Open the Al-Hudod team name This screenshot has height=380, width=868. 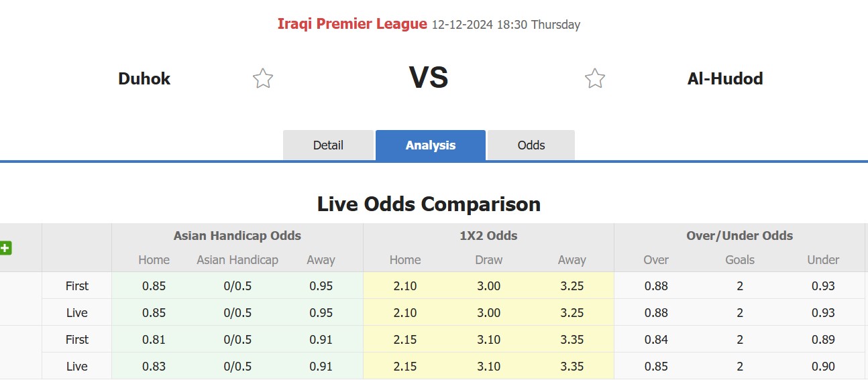coord(725,78)
